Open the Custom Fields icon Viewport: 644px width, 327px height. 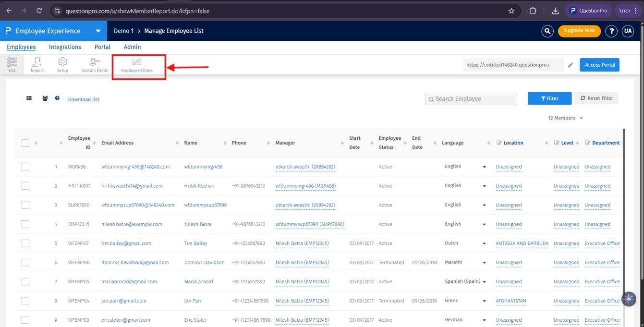[95, 65]
